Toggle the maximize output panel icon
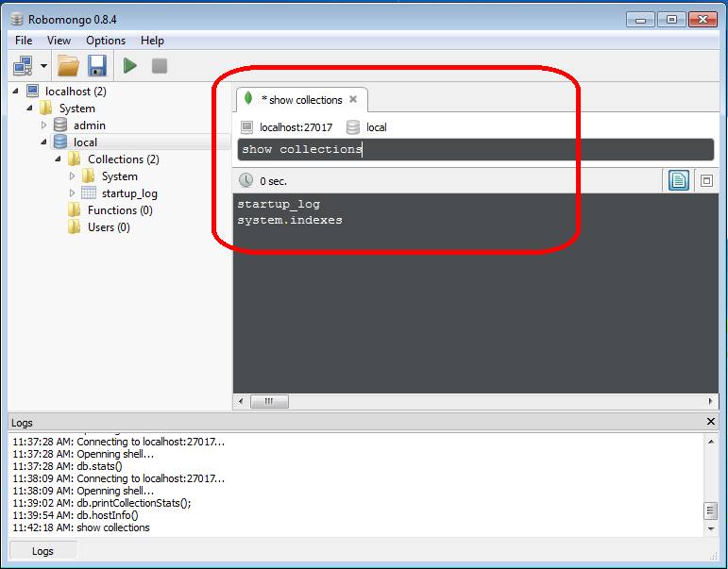 [705, 180]
